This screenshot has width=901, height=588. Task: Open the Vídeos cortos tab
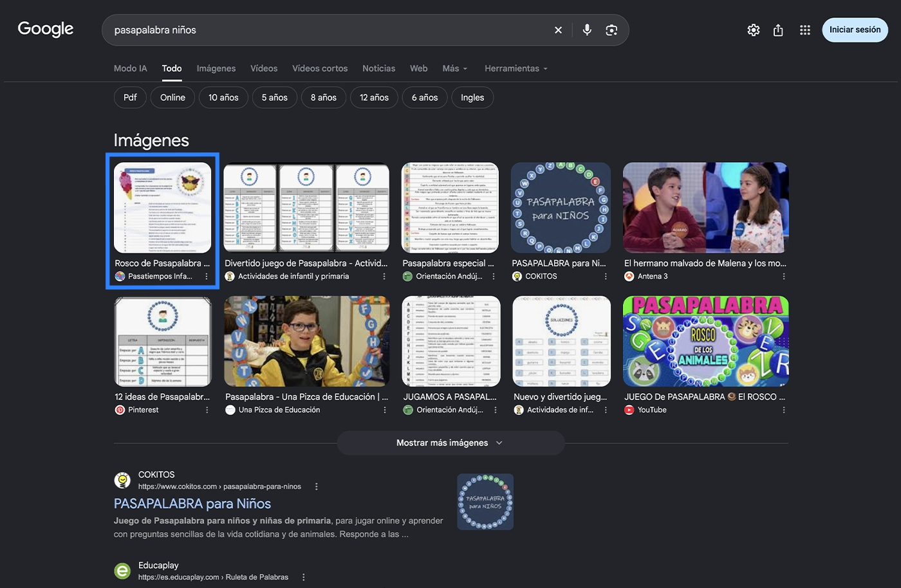pos(320,68)
